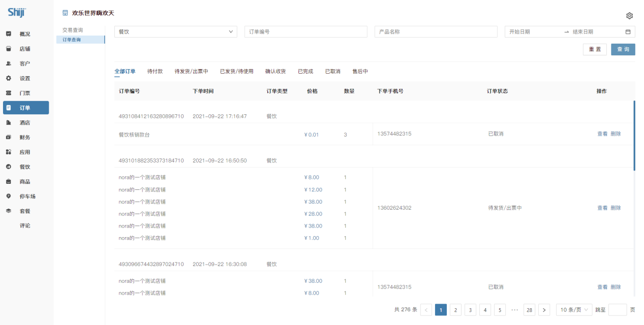The height and width of the screenshot is (325, 644).
Task: Go to next page arrow
Action: [544, 310]
